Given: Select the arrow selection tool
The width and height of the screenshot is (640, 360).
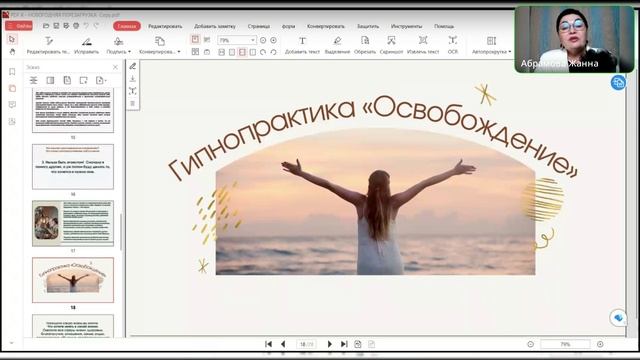Looking at the screenshot, I should (x=12, y=39).
